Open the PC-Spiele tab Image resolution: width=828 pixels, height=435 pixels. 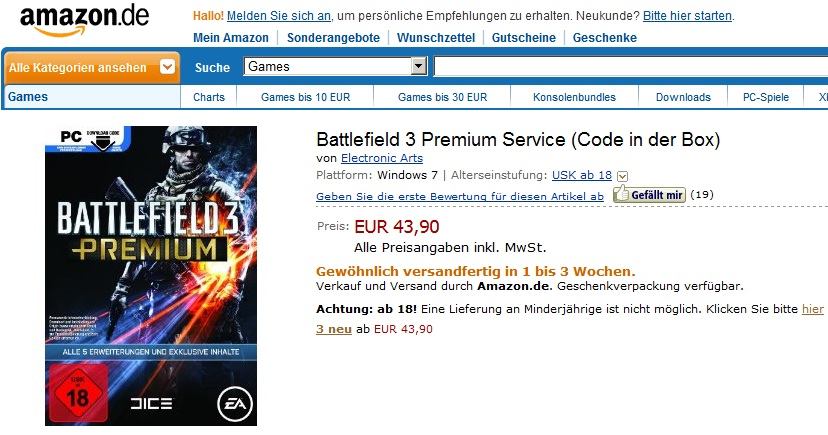pos(766,97)
